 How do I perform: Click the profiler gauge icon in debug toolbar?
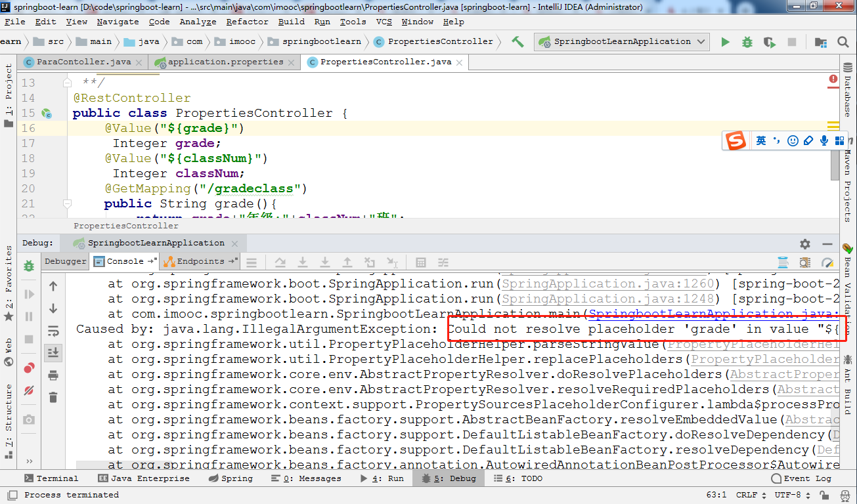[827, 262]
